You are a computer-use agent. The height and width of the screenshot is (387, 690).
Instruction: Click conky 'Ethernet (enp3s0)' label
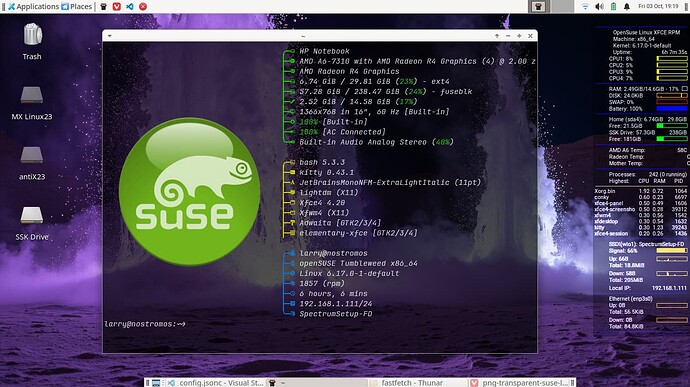point(631,299)
